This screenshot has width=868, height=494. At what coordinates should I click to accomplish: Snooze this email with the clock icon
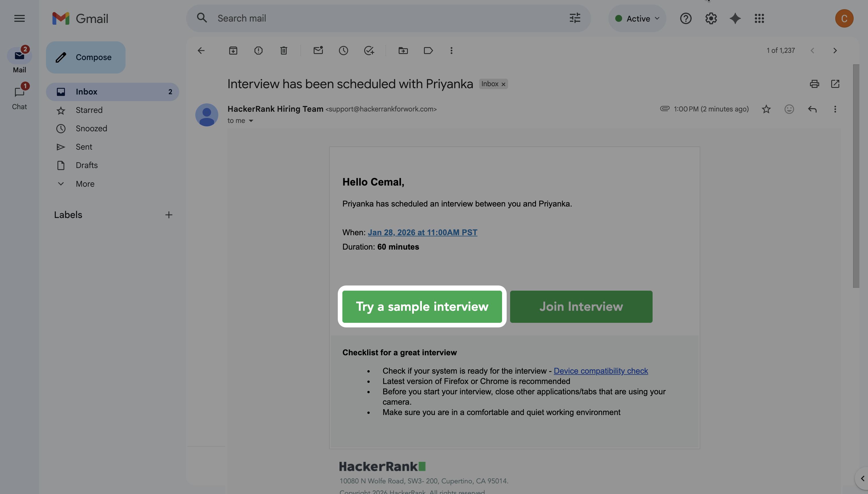[343, 51]
